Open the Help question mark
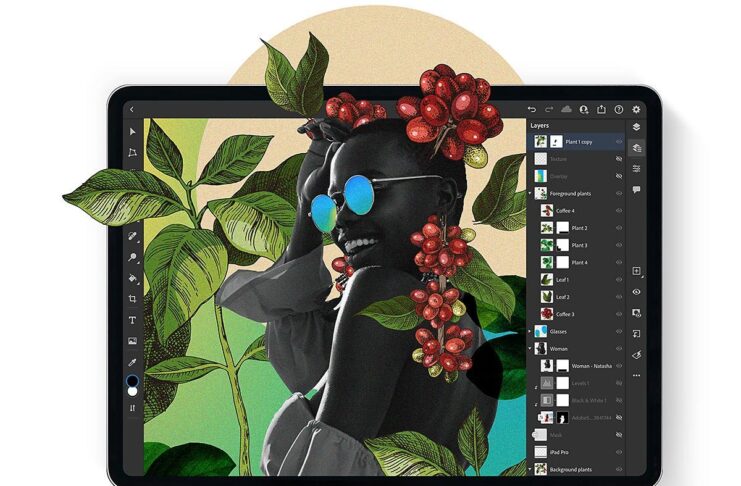This screenshot has width=741, height=486. [x=619, y=110]
